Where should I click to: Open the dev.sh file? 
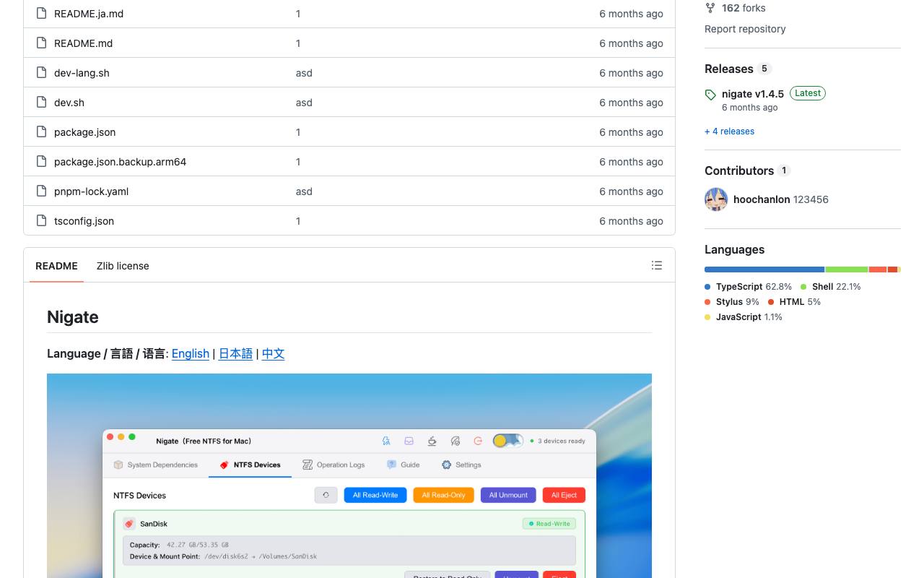(69, 103)
